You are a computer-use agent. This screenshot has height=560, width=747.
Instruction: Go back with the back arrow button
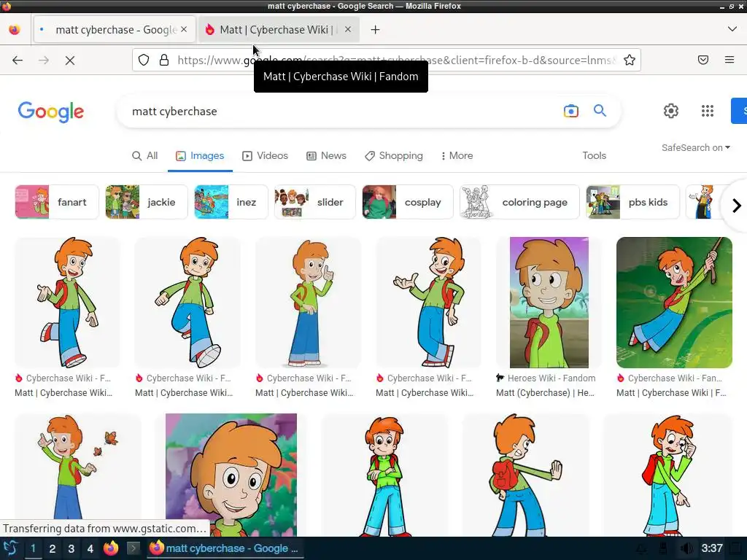pos(18,60)
